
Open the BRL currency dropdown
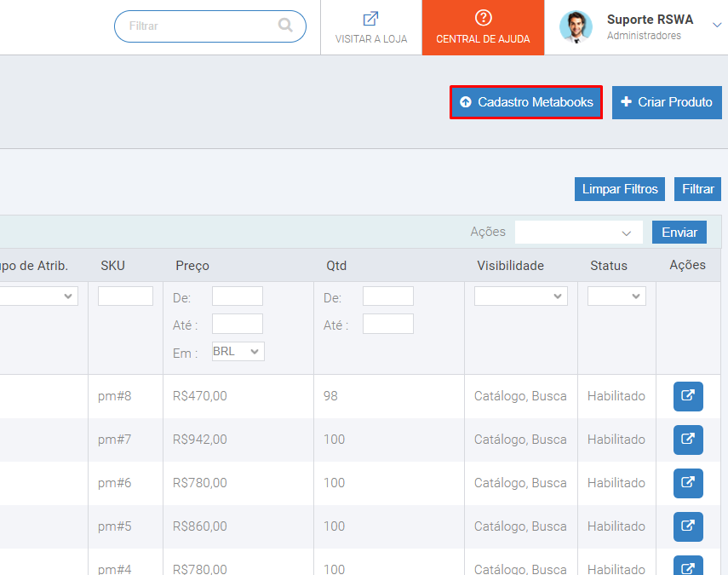pyautogui.click(x=238, y=351)
